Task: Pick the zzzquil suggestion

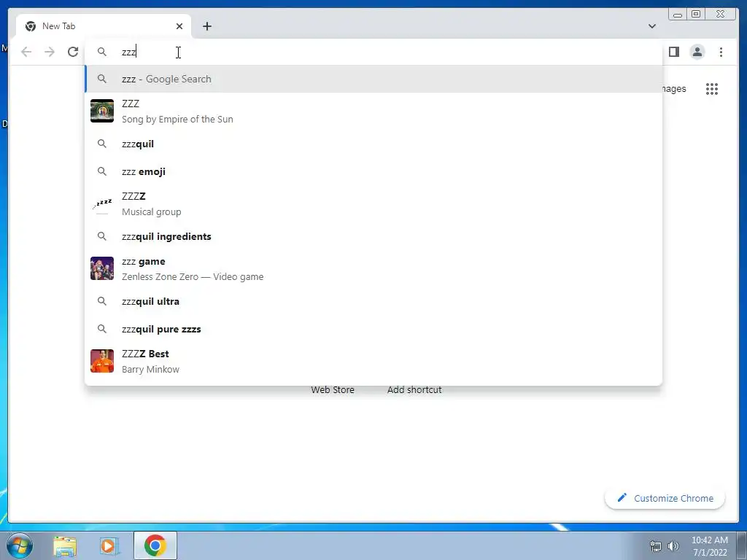Action: click(x=373, y=144)
